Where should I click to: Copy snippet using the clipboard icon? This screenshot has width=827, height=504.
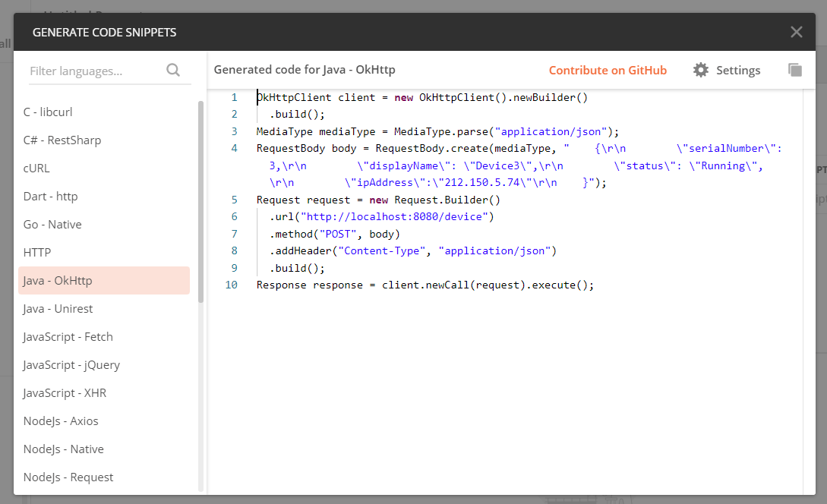[x=795, y=70]
